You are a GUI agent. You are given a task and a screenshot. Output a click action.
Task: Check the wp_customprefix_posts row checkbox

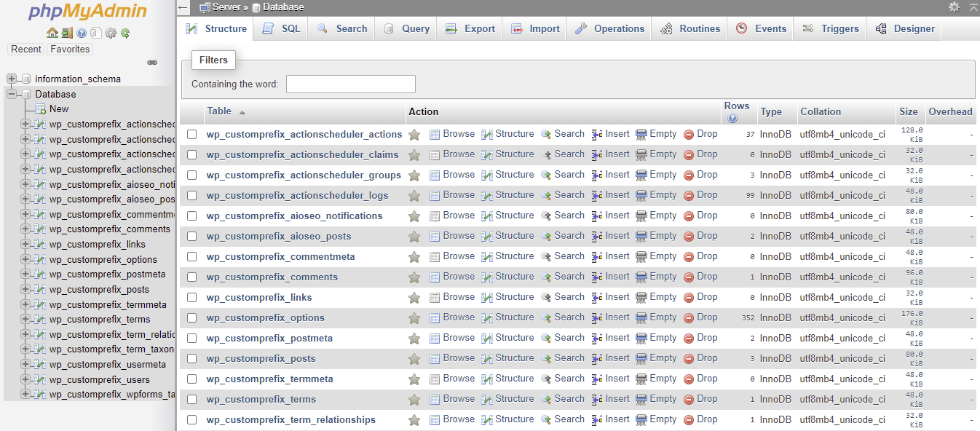pos(191,358)
